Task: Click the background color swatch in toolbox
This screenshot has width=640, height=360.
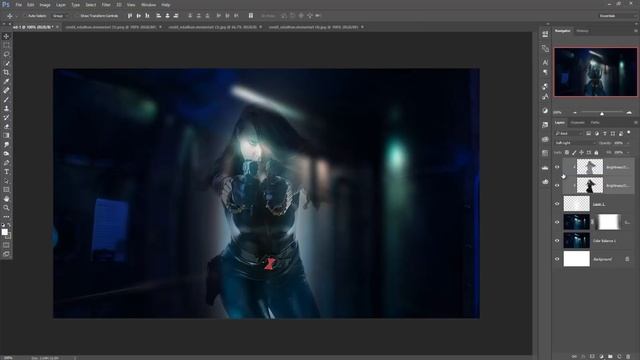Action: click(x=9, y=236)
